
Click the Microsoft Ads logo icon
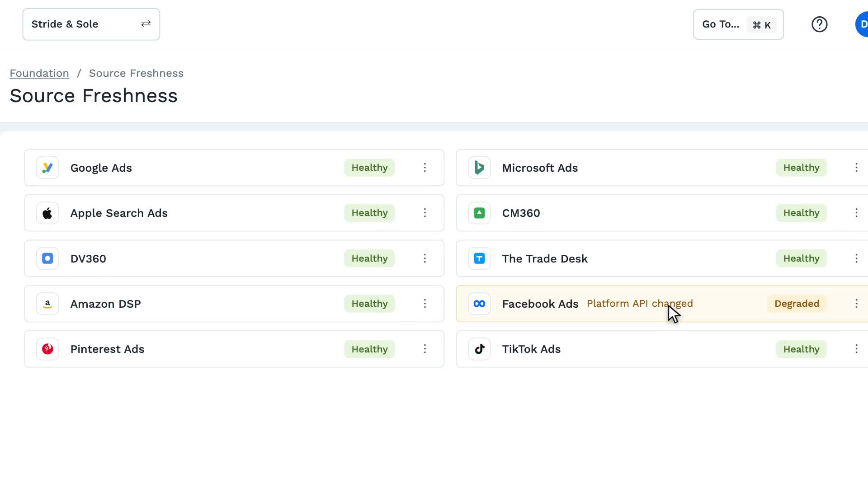tap(479, 168)
